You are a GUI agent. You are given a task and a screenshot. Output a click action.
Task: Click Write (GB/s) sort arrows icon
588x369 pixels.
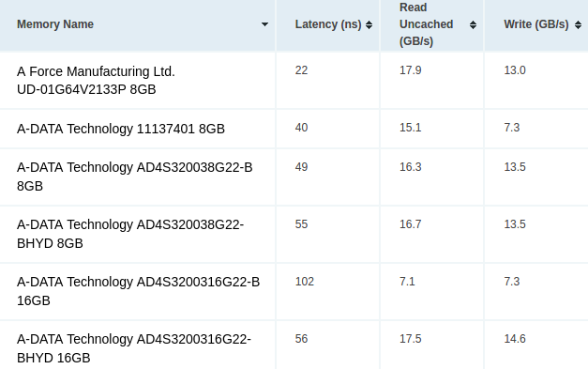pos(578,24)
